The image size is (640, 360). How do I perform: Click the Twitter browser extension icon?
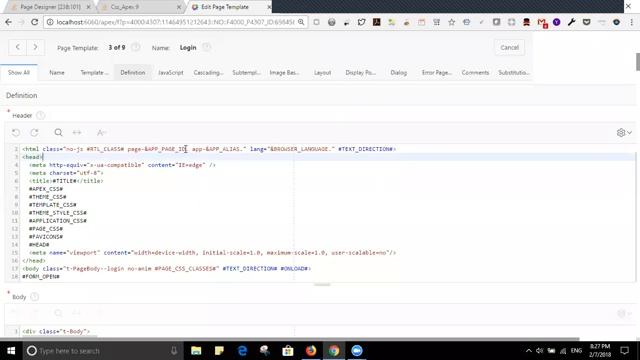(361, 22)
